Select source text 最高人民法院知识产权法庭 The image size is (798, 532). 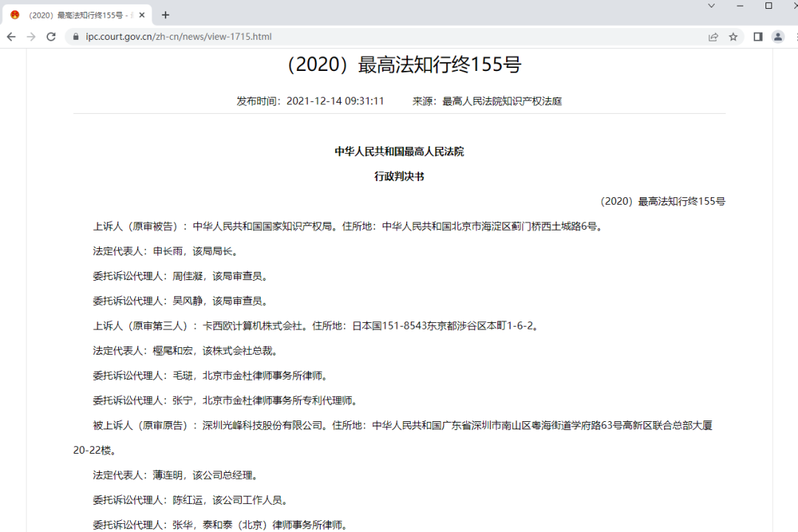click(502, 100)
